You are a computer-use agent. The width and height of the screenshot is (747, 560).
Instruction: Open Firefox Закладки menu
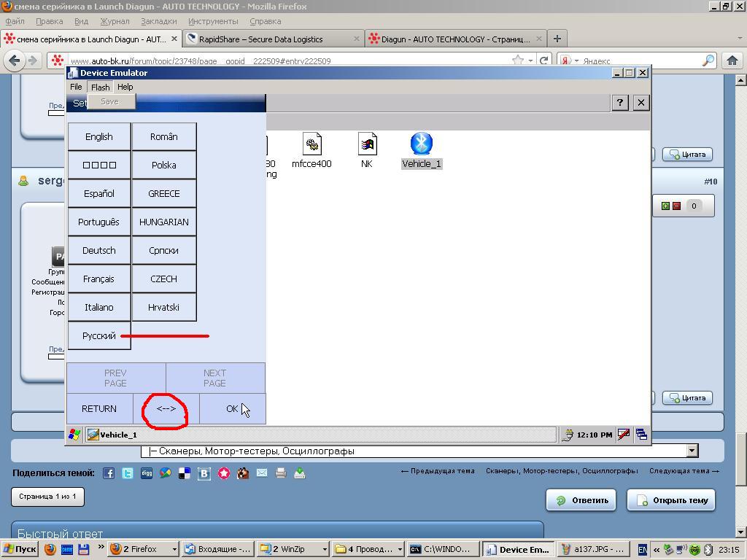coord(158,21)
